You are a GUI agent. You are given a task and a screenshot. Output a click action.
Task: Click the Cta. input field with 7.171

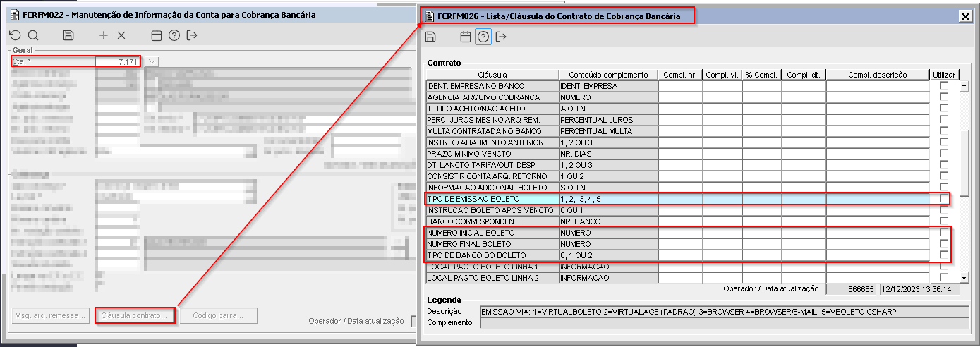(x=118, y=62)
